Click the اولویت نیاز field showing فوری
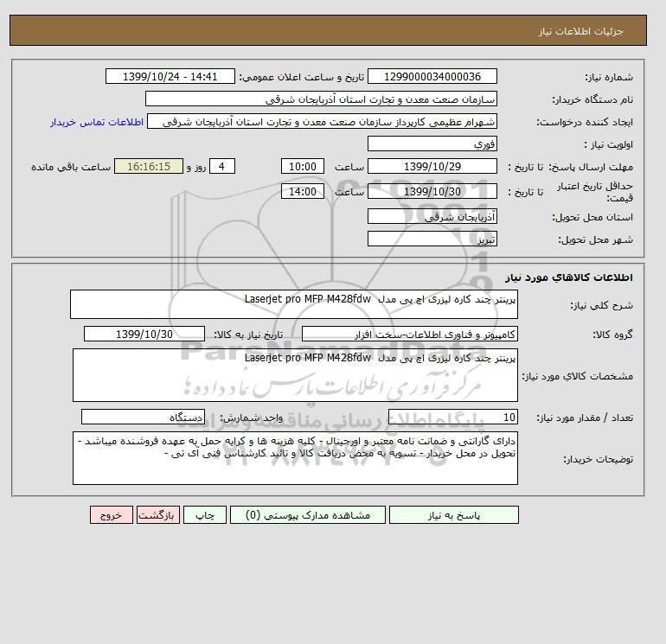 432,143
